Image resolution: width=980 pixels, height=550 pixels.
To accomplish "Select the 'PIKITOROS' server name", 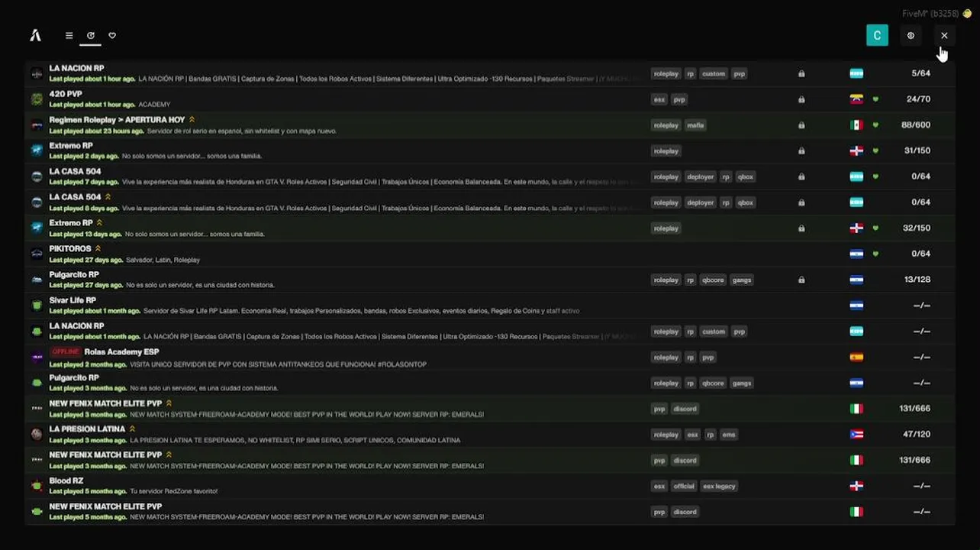I will (x=70, y=248).
